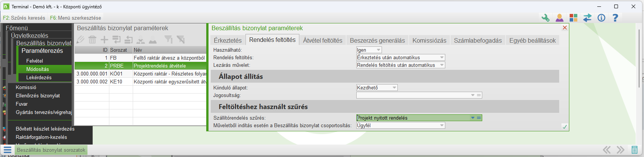Select the Rendelés feltöltés tab
644x157 pixels.
pyautogui.click(x=272, y=40)
